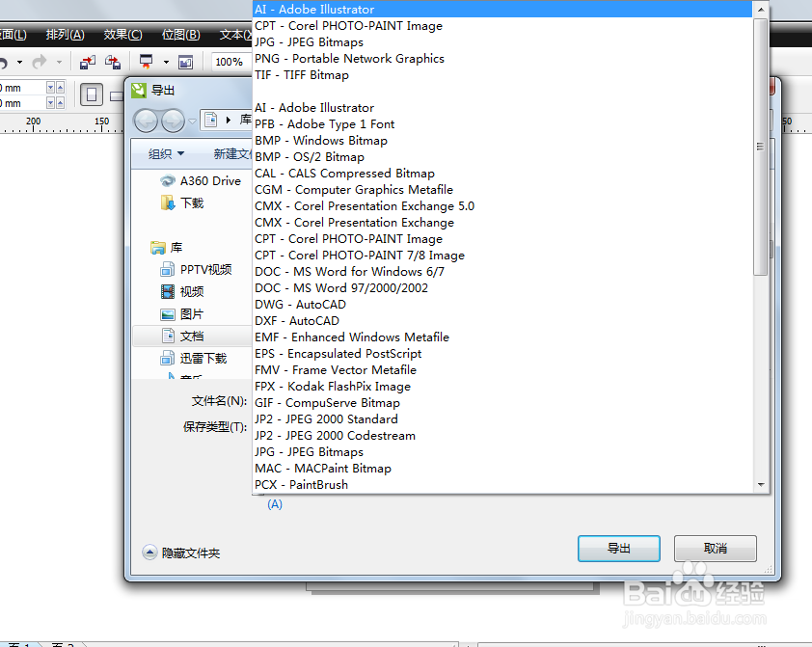Choose DOC - MS Word for Windows 6/7
The height and width of the screenshot is (647, 812).
501,272
